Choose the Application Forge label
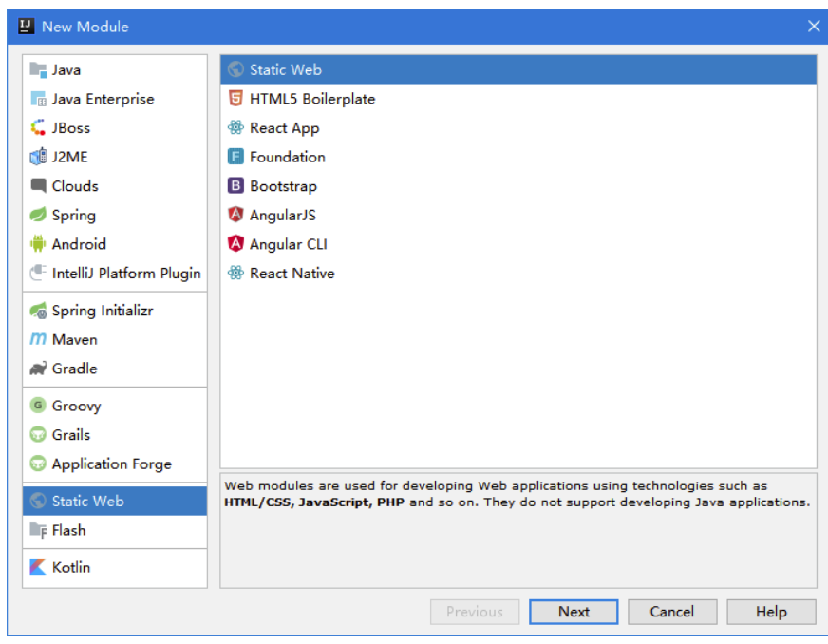828x644 pixels. [112, 464]
